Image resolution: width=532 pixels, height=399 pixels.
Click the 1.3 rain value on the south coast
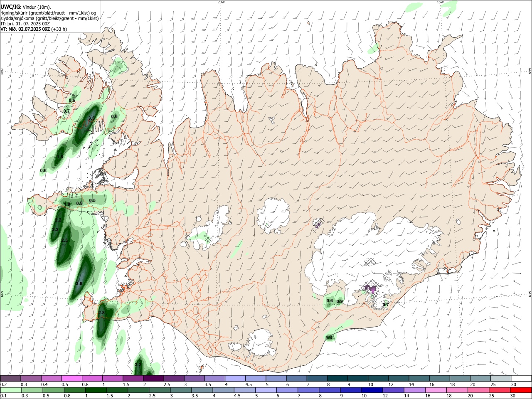[x=329, y=337]
